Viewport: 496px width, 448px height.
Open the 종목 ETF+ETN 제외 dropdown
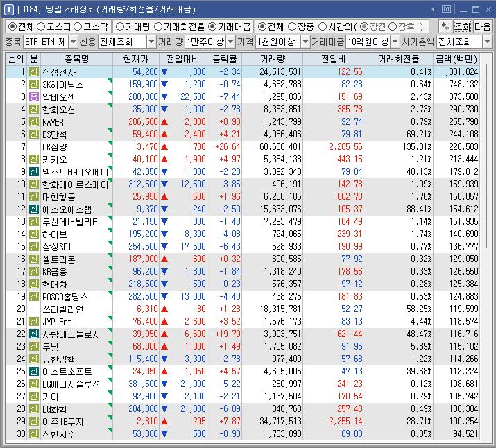click(x=73, y=42)
